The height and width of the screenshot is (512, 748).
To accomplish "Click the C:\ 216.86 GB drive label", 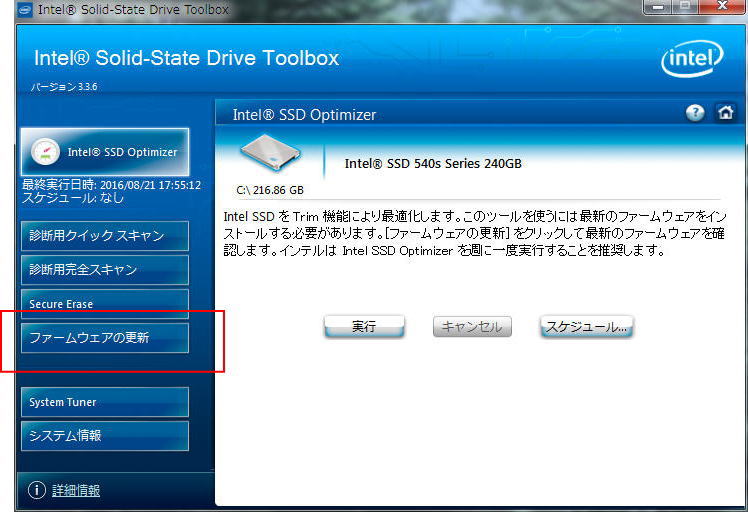I will [x=270, y=190].
